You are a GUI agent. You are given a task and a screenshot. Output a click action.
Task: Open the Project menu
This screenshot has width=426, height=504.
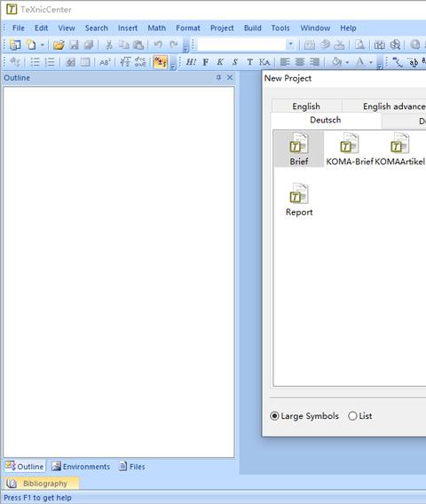tap(222, 28)
